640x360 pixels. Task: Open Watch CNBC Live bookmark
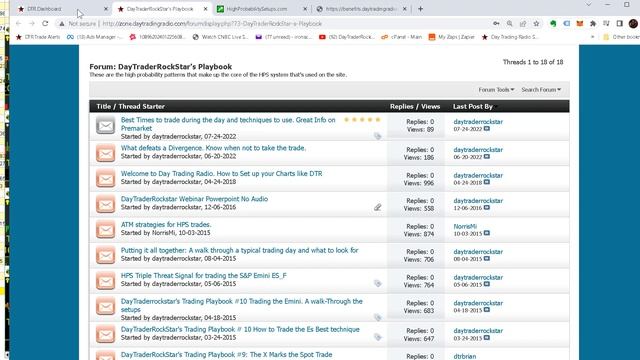[x=220, y=37]
